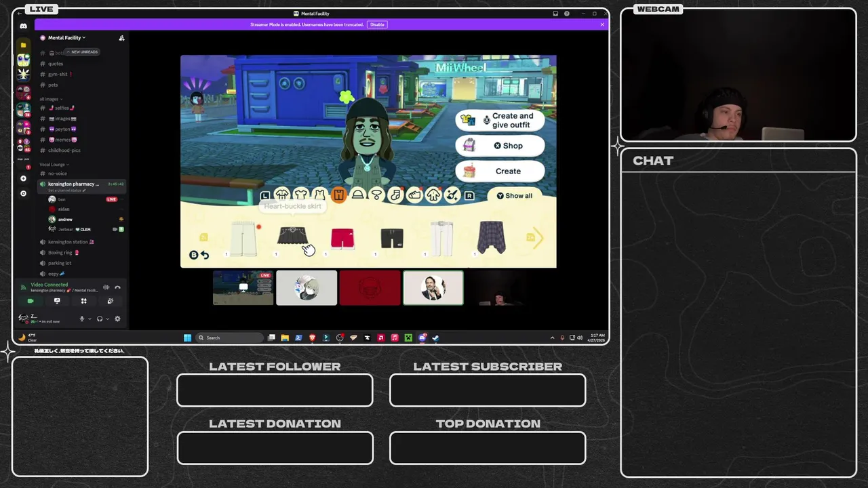Collapse the all images category
Image resolution: width=868 pixels, height=488 pixels.
[x=50, y=99]
